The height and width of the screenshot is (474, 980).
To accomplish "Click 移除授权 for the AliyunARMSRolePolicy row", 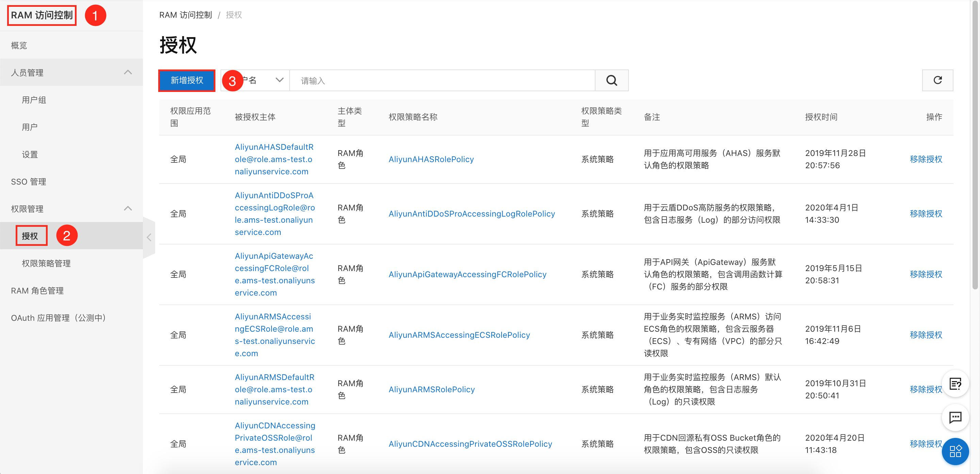I will (x=926, y=389).
